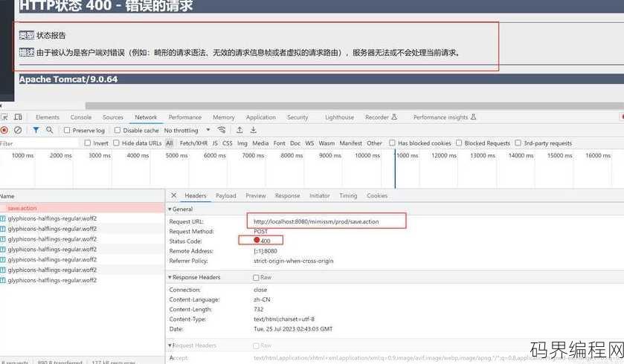Screen dimensions: 624x364
Task: Filter requests by CSS
Action: [x=228, y=143]
